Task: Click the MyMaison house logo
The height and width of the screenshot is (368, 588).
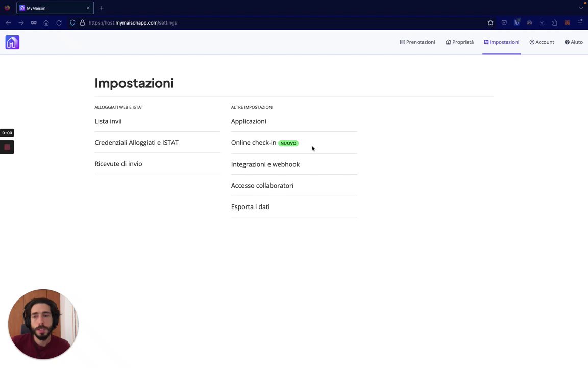Action: click(x=12, y=42)
